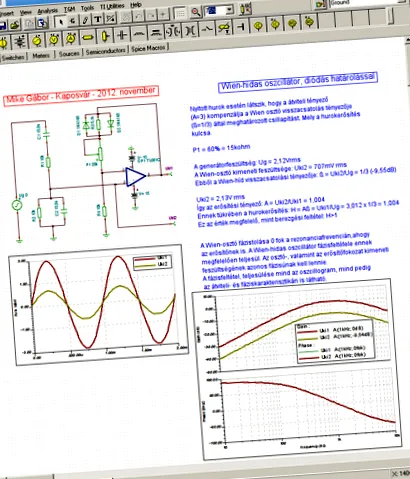Click the 'Wien-hidas oszcillátor' title text box

pos(298,82)
